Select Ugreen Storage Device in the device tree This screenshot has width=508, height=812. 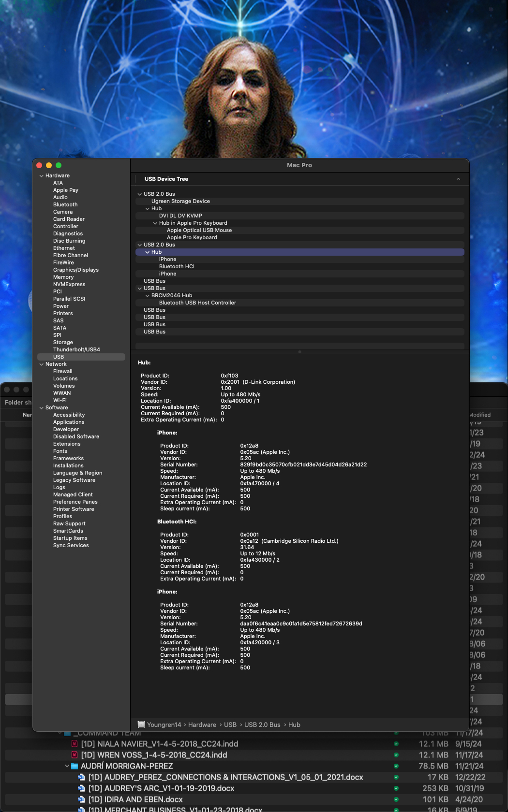[299, 201]
